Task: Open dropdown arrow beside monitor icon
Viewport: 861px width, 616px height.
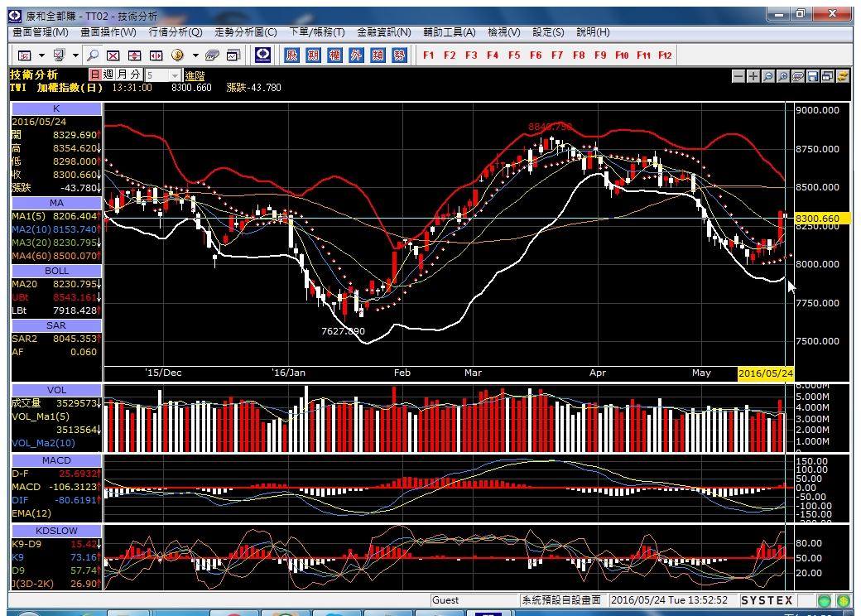Action: click(x=75, y=55)
